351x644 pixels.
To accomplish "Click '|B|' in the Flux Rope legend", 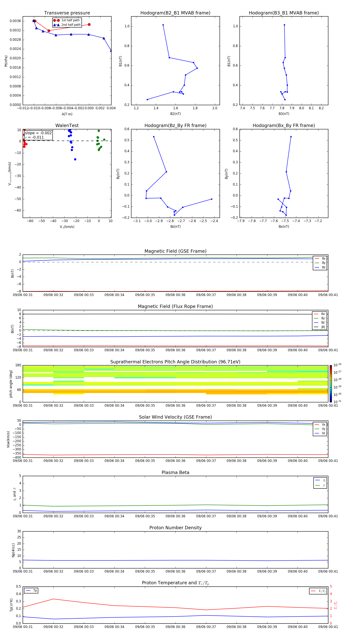I will (320, 327).
